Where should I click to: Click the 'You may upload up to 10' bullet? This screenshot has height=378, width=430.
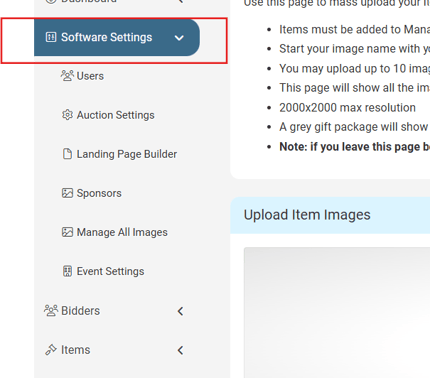click(x=355, y=69)
